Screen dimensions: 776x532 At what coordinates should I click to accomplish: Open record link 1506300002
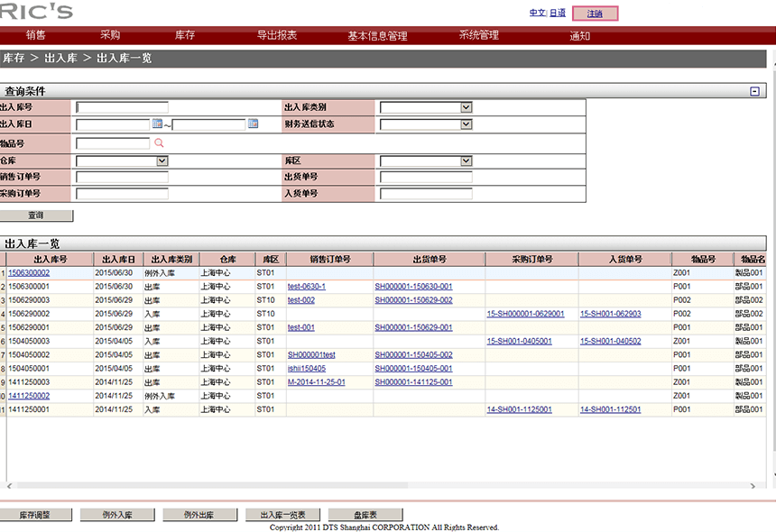[29, 272]
